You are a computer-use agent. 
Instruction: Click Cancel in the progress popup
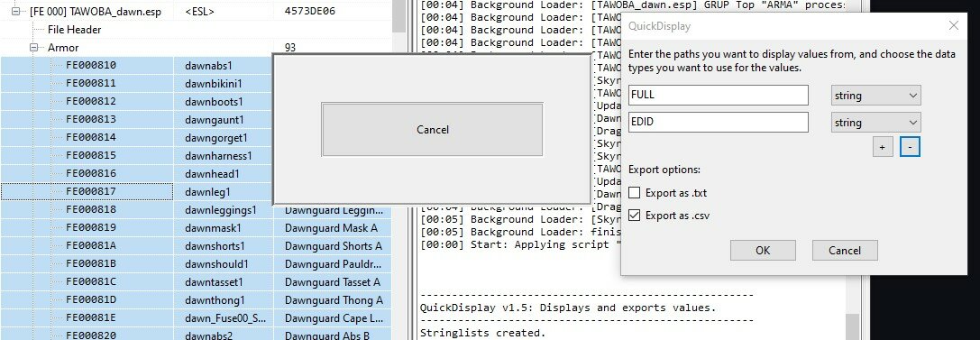(432, 129)
